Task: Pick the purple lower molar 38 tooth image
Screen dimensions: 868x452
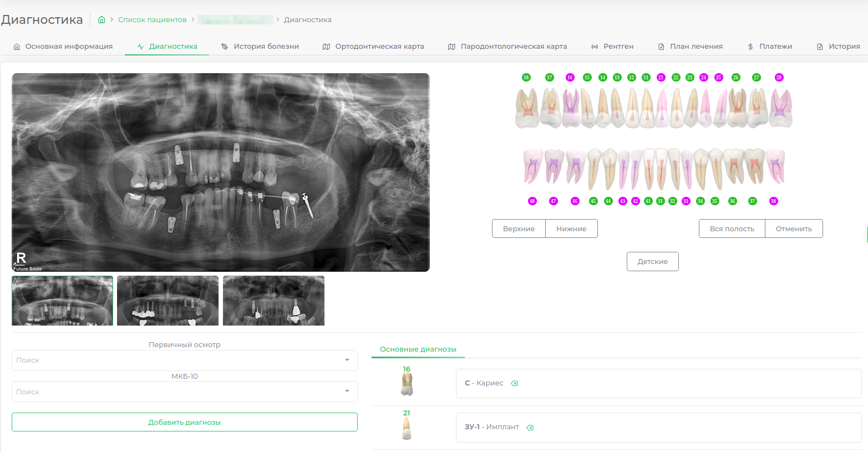Action: click(775, 166)
